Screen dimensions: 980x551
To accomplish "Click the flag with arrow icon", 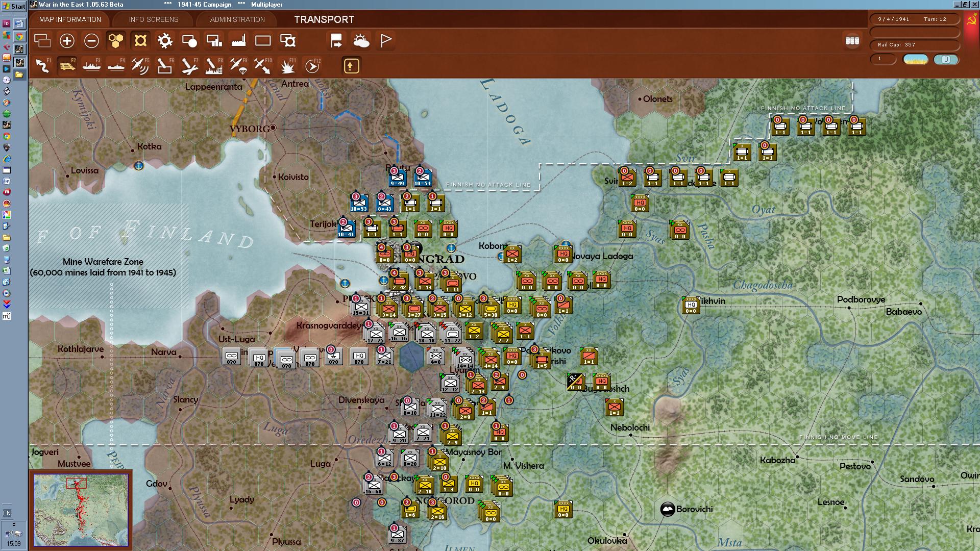I will 336,41.
